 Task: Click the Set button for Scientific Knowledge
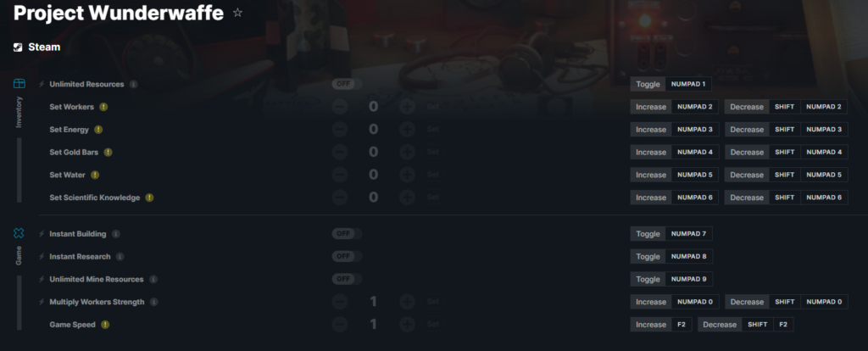point(433,198)
